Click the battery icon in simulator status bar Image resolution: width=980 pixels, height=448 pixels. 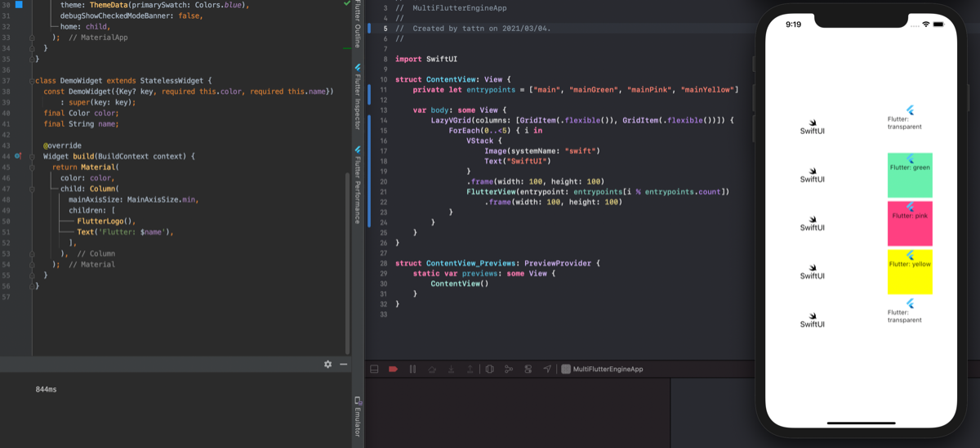(939, 25)
